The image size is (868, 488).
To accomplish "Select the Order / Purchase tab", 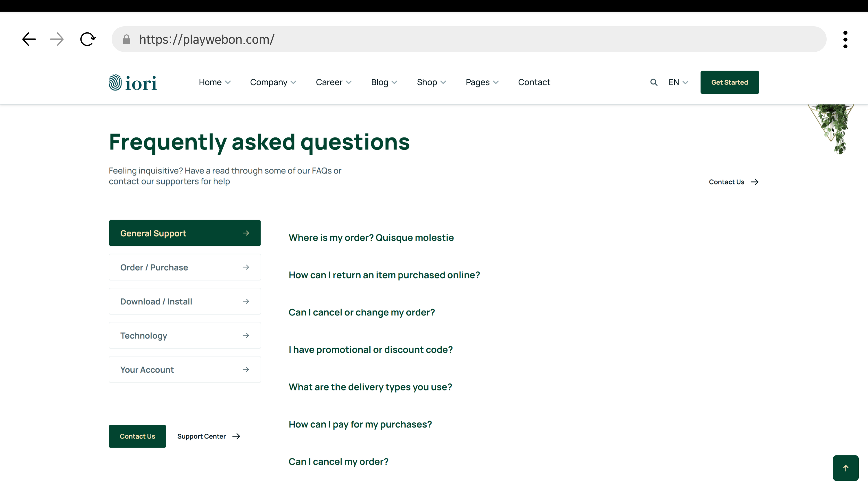I will (185, 267).
